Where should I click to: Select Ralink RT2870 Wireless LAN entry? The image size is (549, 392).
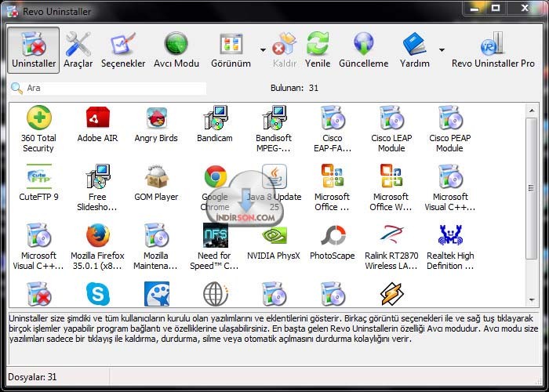pos(391,247)
